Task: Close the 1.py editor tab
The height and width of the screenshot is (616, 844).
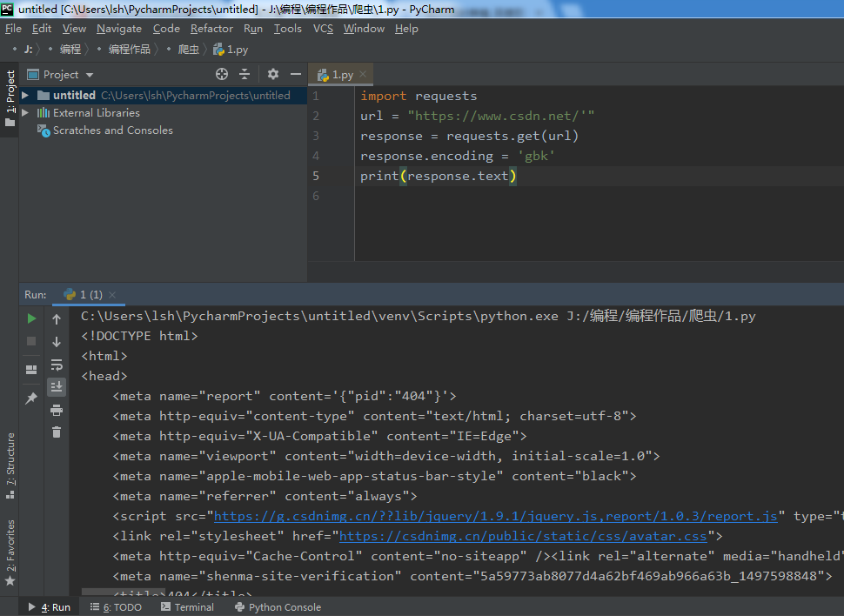Action: [363, 74]
